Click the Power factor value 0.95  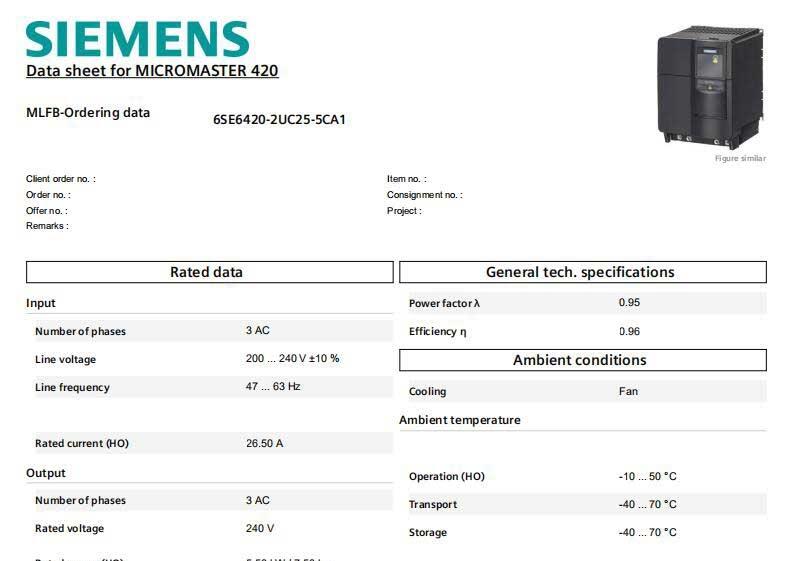point(629,302)
